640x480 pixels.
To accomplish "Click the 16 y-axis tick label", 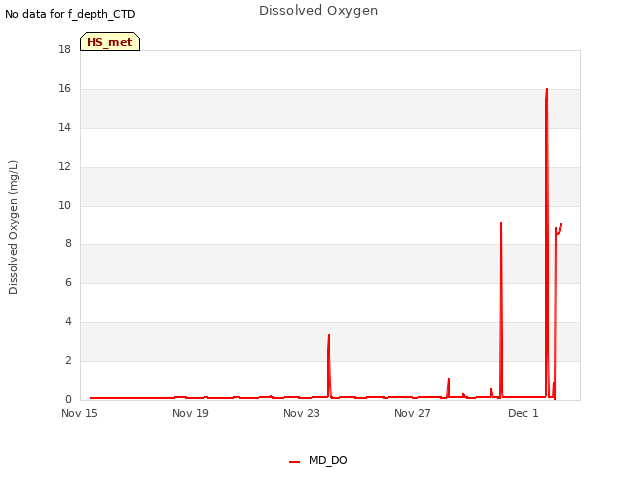I will tap(64, 89).
